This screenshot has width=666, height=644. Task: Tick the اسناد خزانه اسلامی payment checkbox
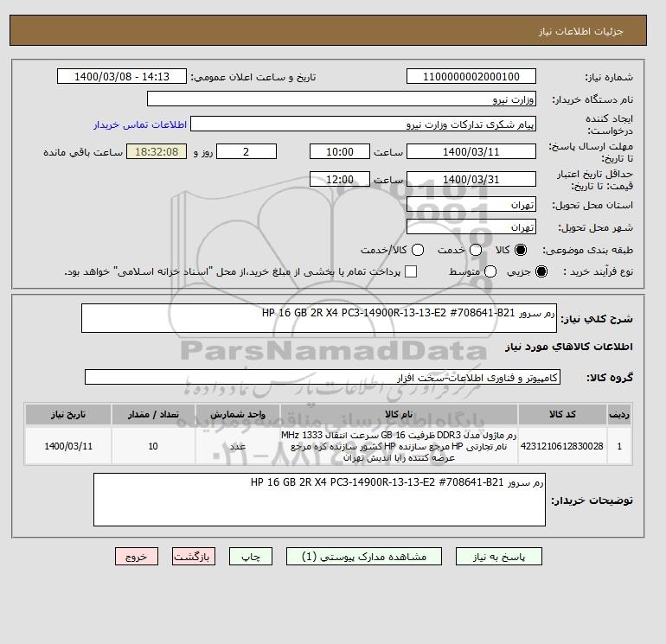pyautogui.click(x=411, y=271)
